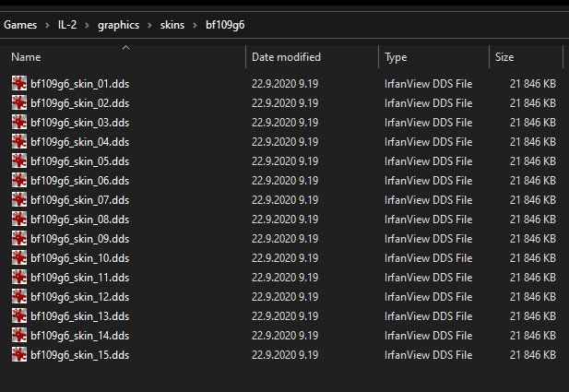The height and width of the screenshot is (392, 569).
Task: Click the bf109g6_skin_01.dds file icon
Action: pos(19,84)
